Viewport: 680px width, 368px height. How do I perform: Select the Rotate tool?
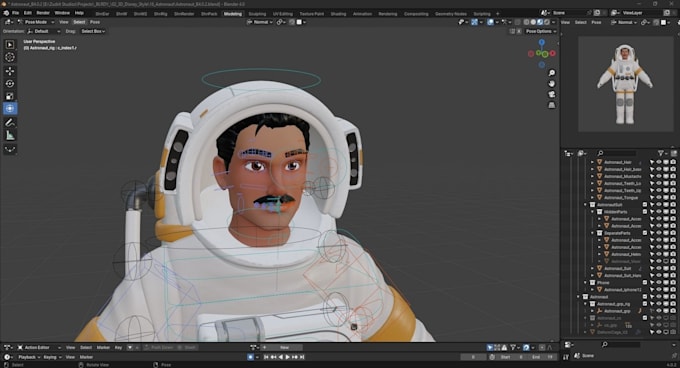tap(10, 83)
